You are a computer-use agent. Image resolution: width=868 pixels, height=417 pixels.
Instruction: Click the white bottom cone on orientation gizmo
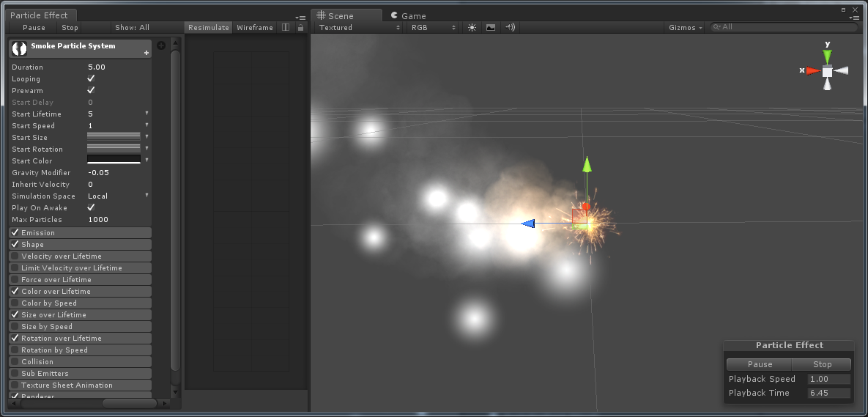point(827,84)
